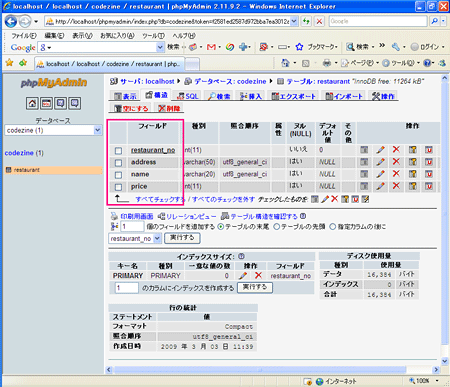Viewport: 450px width, 387px height.
Task: Switch to the 表示 tab in phpMyAdmin
Action: tap(125, 96)
